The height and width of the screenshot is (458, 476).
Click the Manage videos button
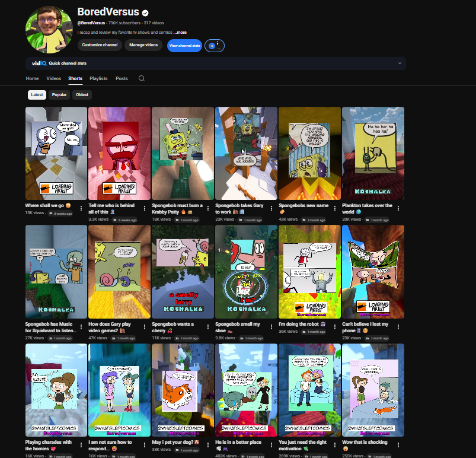click(x=143, y=45)
